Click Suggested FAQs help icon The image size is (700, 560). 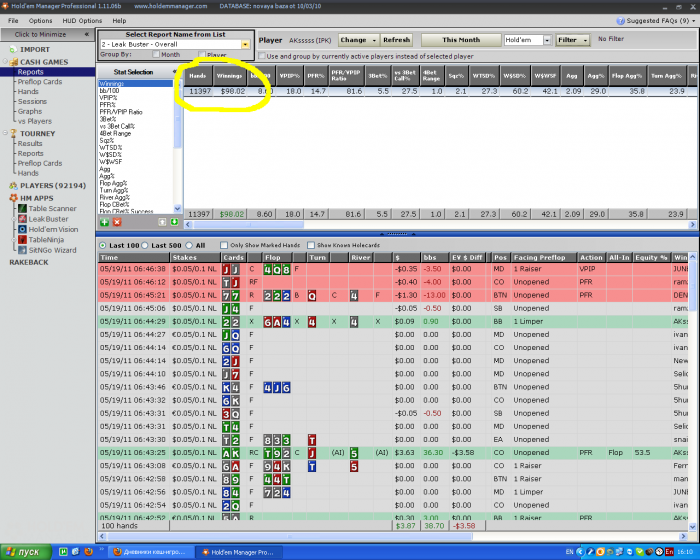(621, 21)
